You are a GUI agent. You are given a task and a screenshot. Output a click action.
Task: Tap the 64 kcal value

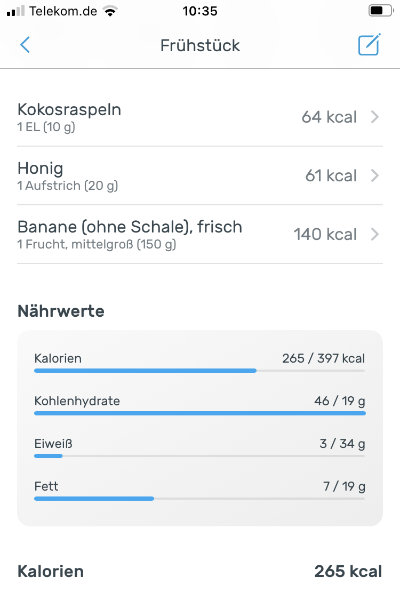coord(329,117)
